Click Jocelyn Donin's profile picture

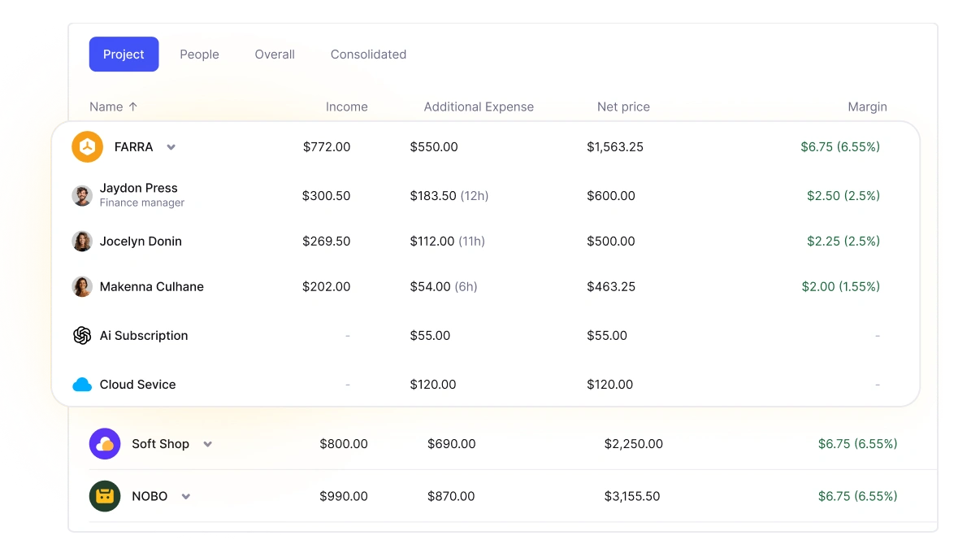(82, 242)
